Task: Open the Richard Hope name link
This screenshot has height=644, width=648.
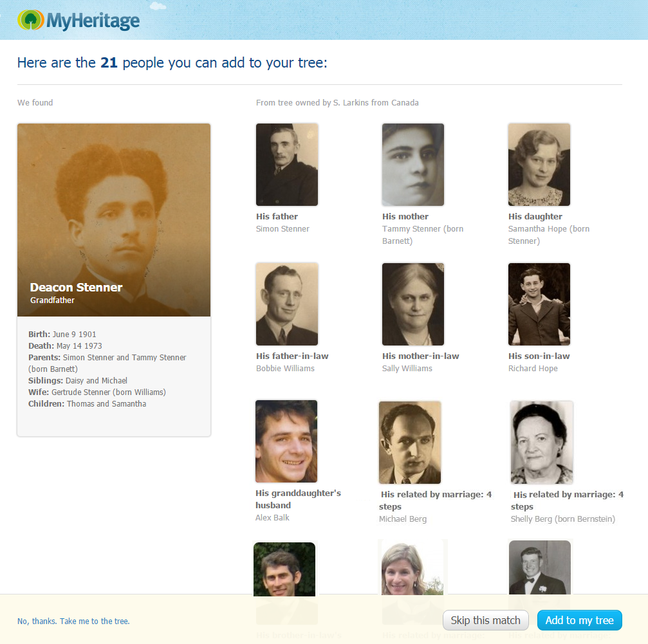Action: (x=533, y=368)
